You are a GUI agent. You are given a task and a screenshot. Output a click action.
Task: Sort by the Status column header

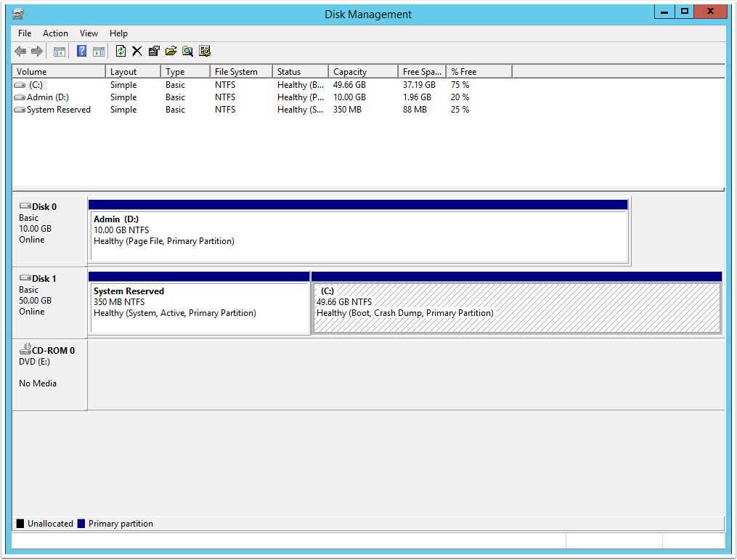tap(301, 72)
